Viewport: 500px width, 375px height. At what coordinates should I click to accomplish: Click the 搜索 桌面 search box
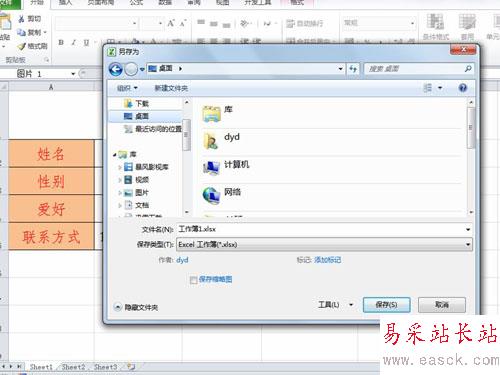(x=418, y=69)
